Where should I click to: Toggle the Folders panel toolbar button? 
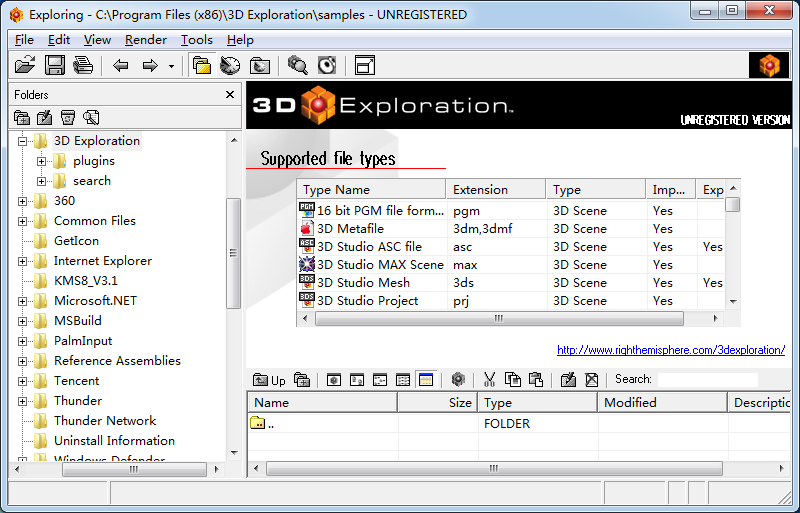click(202, 66)
